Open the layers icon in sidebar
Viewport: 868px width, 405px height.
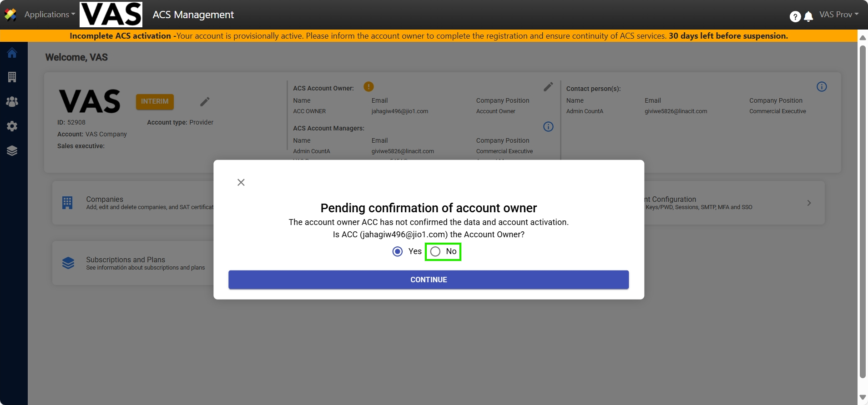[x=12, y=151]
